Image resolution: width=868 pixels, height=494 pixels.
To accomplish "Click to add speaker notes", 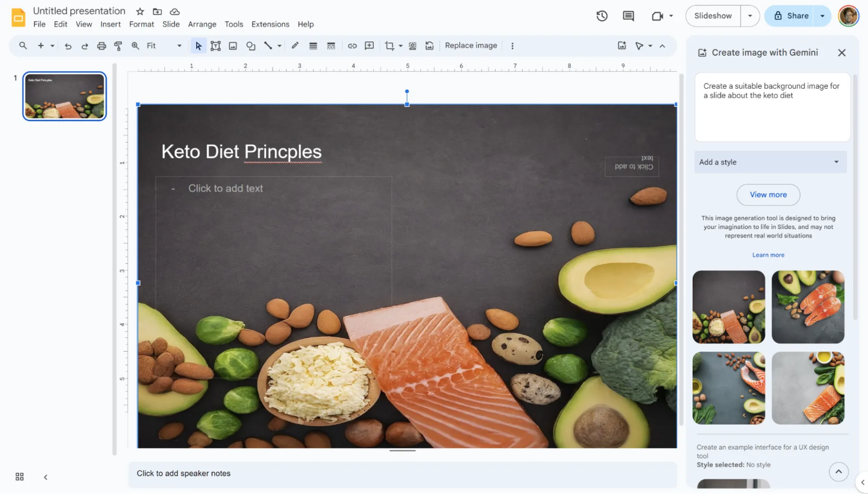I will click(x=402, y=474).
